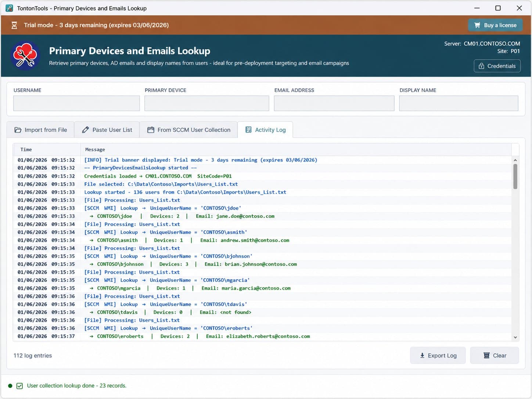This screenshot has width=532, height=399.
Task: Close the TontonTools window
Action: click(x=519, y=8)
